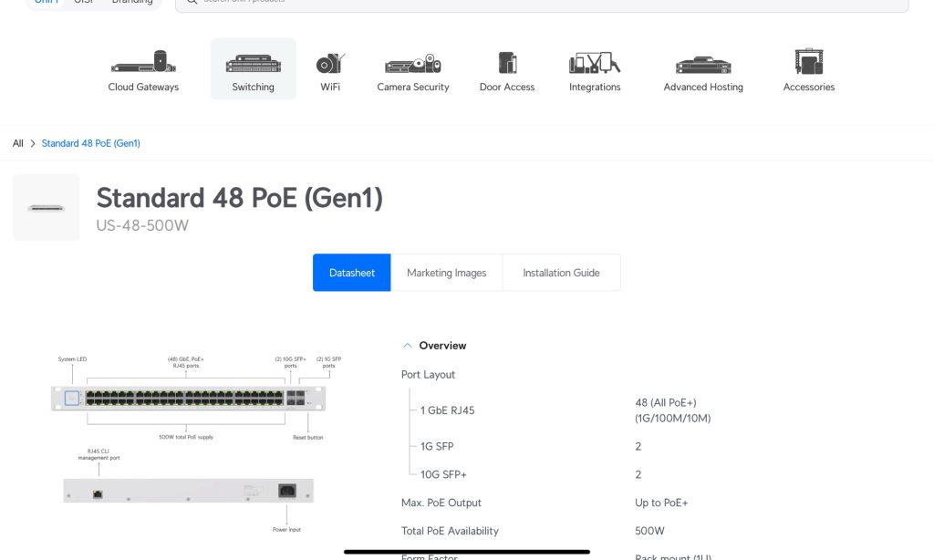Click the 1G SFP row label

[437, 446]
